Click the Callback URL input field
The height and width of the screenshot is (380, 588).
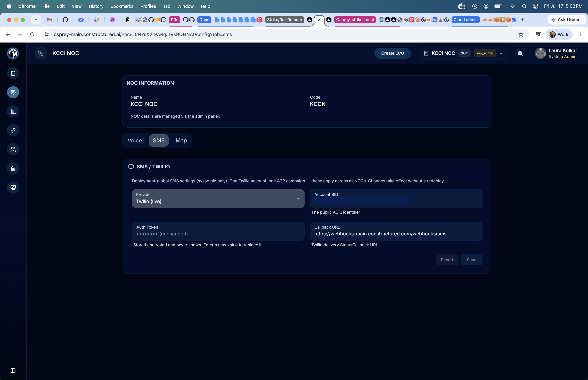(x=396, y=231)
